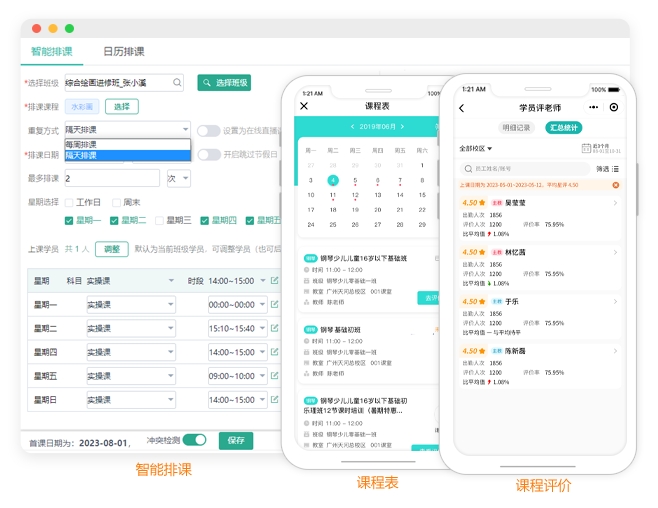Switch to the 日历排课 tab
The width and height of the screenshot is (658, 508).
click(123, 51)
